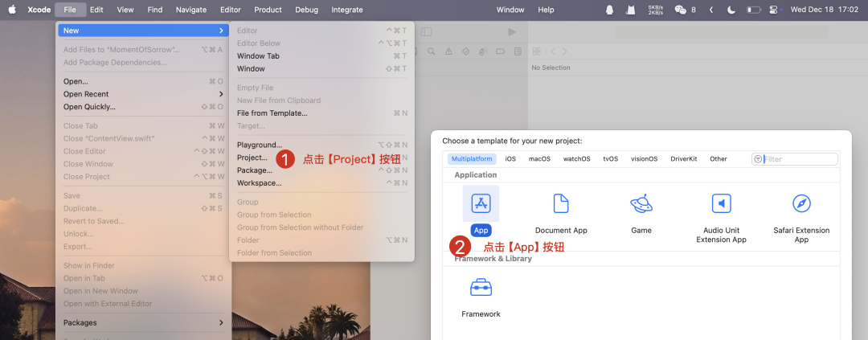Switch to the macOS platform tab
The image size is (868, 340).
tap(540, 159)
